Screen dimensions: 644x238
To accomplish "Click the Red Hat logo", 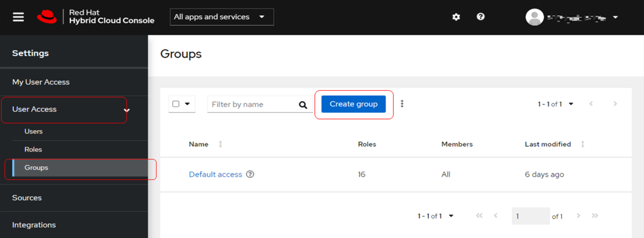I will point(47,17).
